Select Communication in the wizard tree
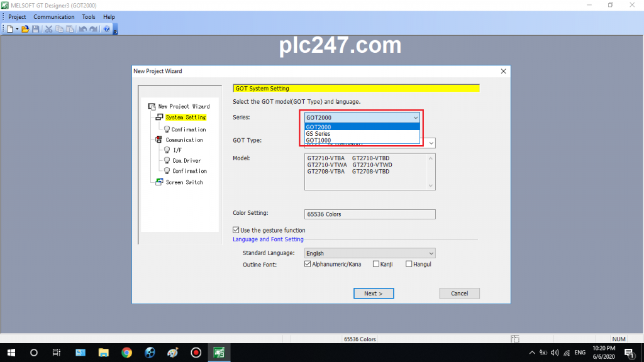Image resolution: width=644 pixels, height=362 pixels. click(184, 140)
